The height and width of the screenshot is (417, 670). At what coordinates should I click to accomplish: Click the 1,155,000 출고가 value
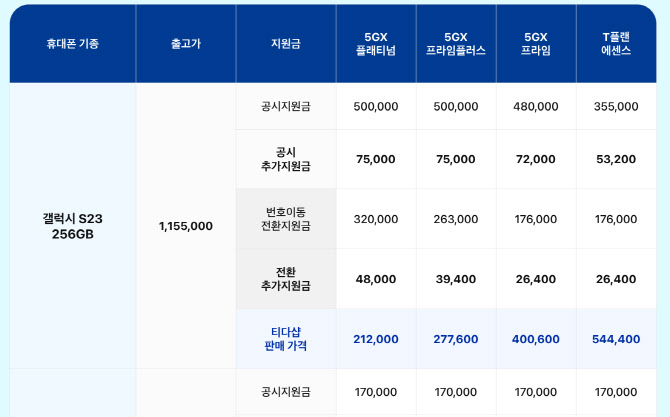[186, 226]
